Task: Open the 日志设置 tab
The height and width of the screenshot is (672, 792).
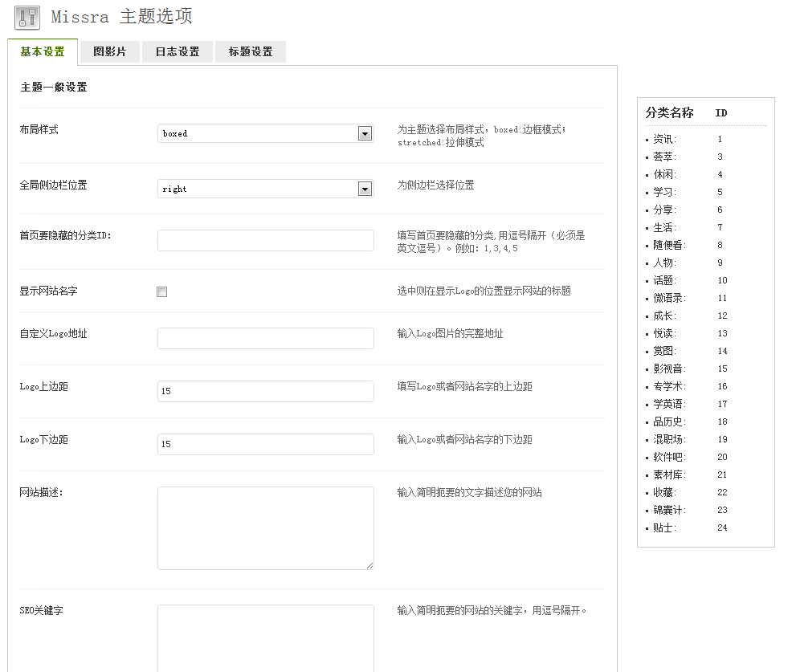Action: [x=178, y=51]
